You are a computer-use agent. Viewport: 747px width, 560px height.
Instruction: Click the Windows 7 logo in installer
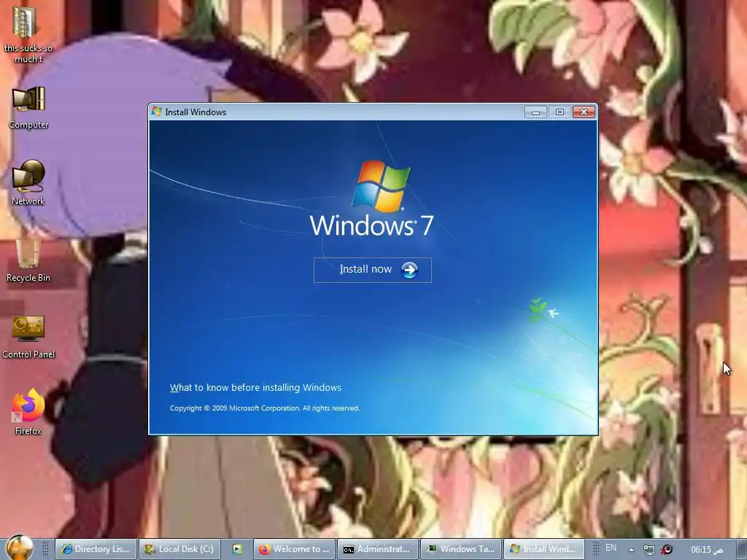371,198
